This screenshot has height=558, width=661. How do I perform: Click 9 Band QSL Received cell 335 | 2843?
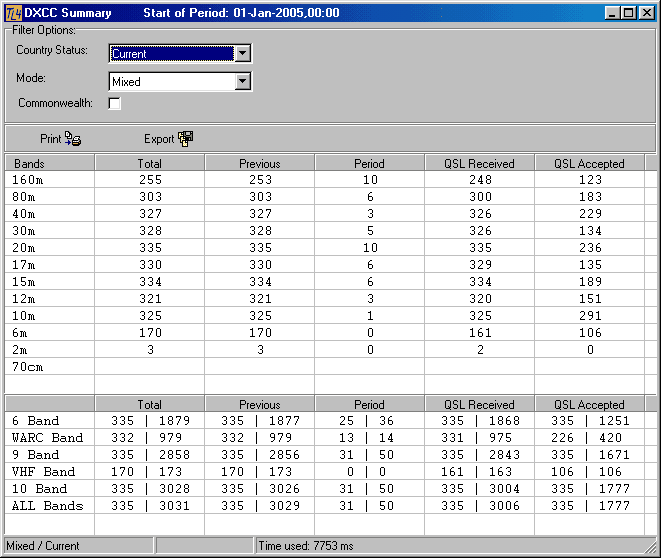(481, 455)
